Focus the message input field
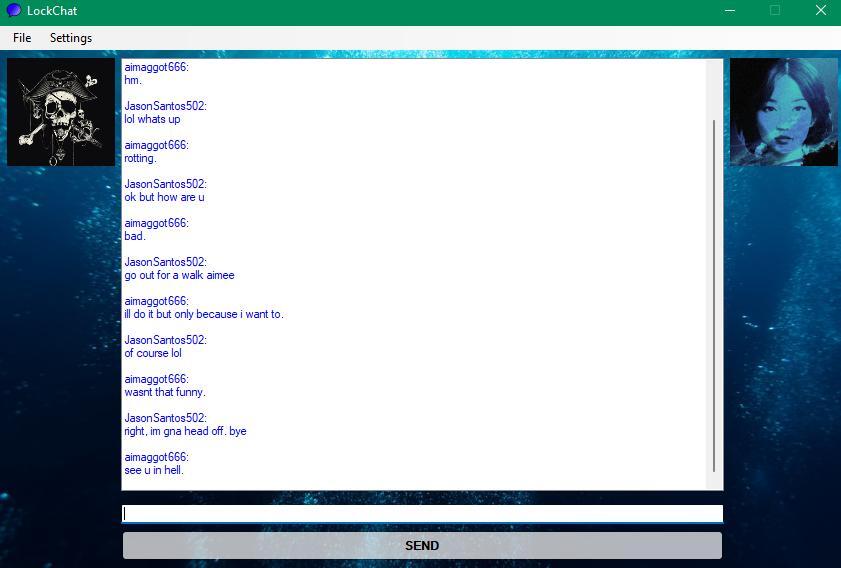This screenshot has width=841, height=568. point(422,513)
